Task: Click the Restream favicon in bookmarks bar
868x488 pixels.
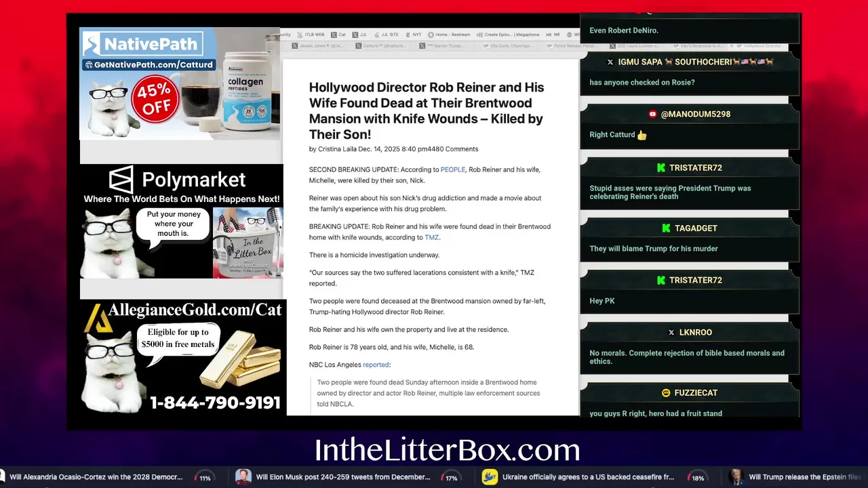Action: (x=431, y=35)
